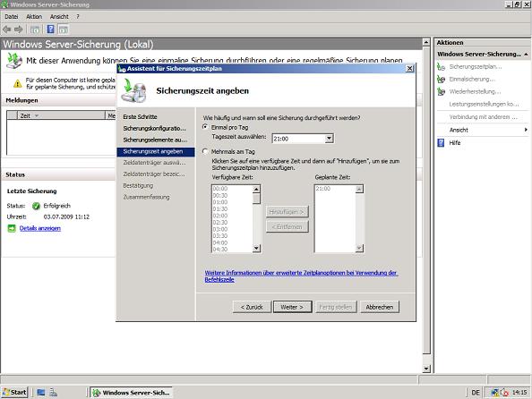The width and height of the screenshot is (532, 399).
Task: Click Verbindung mit anderem Computer action
Action: click(x=483, y=117)
